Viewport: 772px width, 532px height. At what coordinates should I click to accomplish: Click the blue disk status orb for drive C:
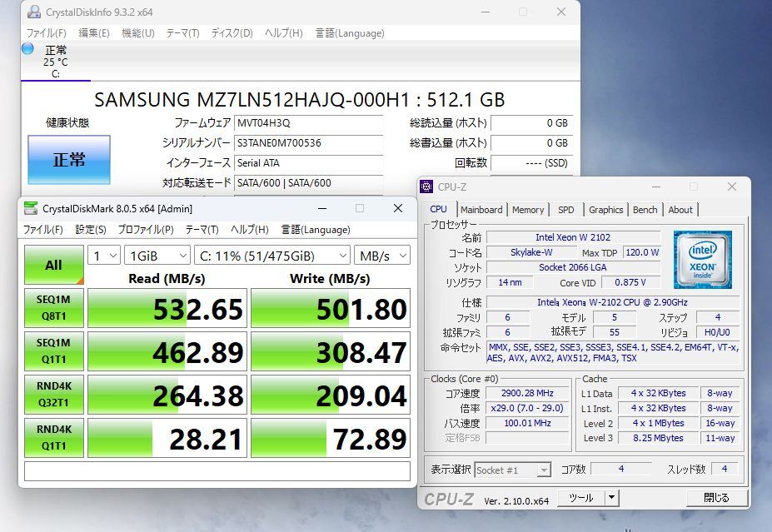pos(27,48)
